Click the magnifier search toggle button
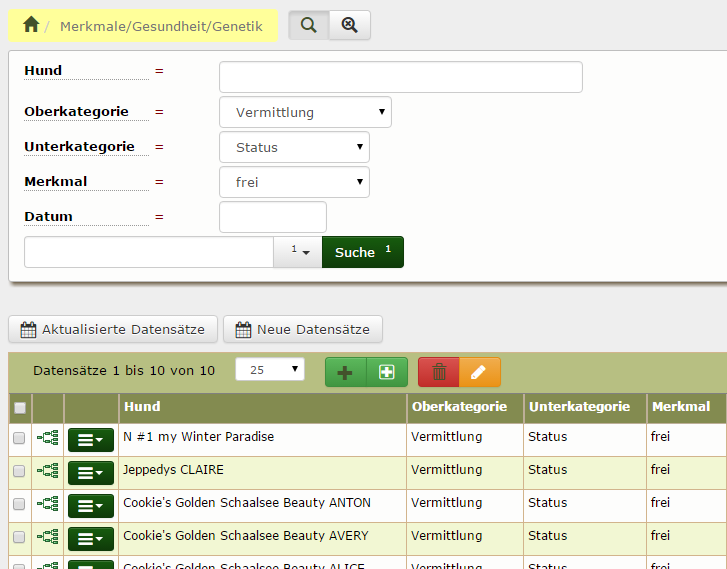 pos(308,25)
